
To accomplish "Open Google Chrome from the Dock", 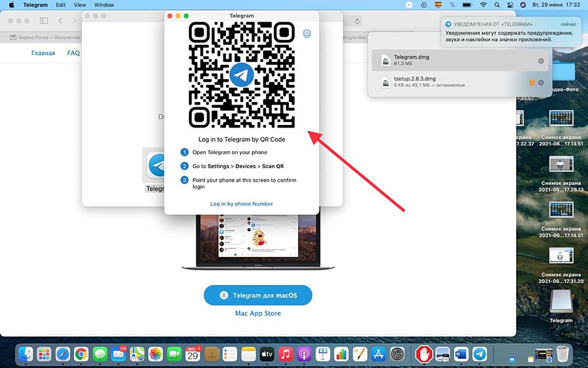I will [x=82, y=354].
